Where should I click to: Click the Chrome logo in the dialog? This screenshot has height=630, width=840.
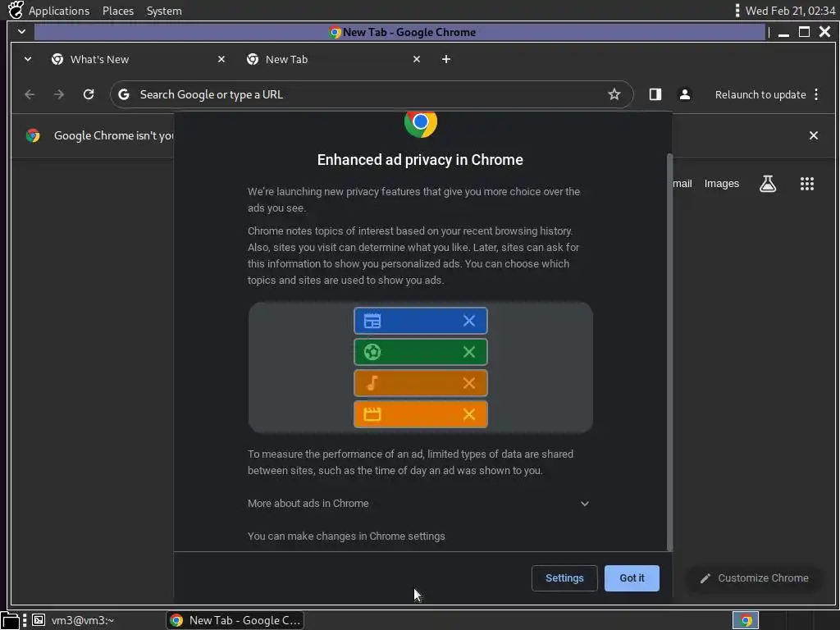(x=421, y=124)
